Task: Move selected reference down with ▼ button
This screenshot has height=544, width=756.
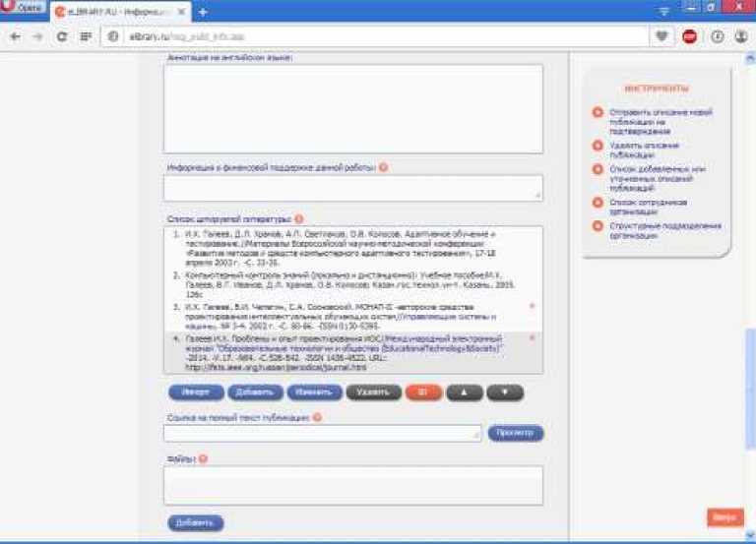Action: tap(505, 393)
